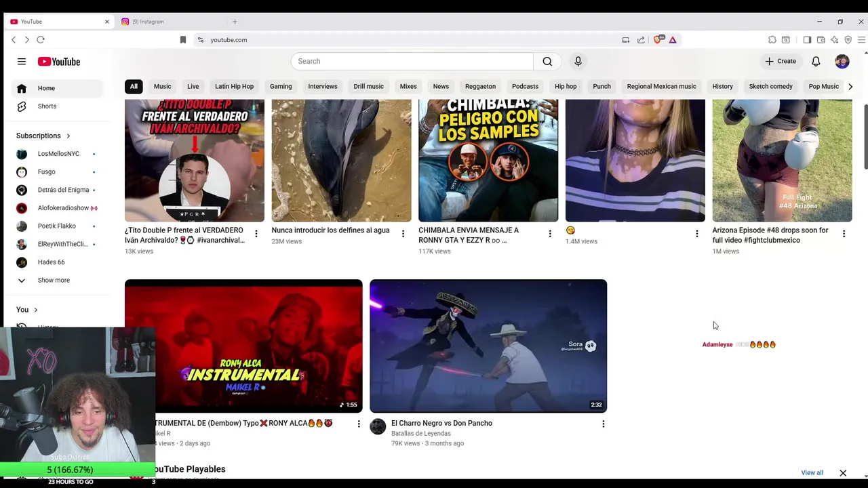868x488 pixels.
Task: Click View all for Playables
Action: (812, 473)
